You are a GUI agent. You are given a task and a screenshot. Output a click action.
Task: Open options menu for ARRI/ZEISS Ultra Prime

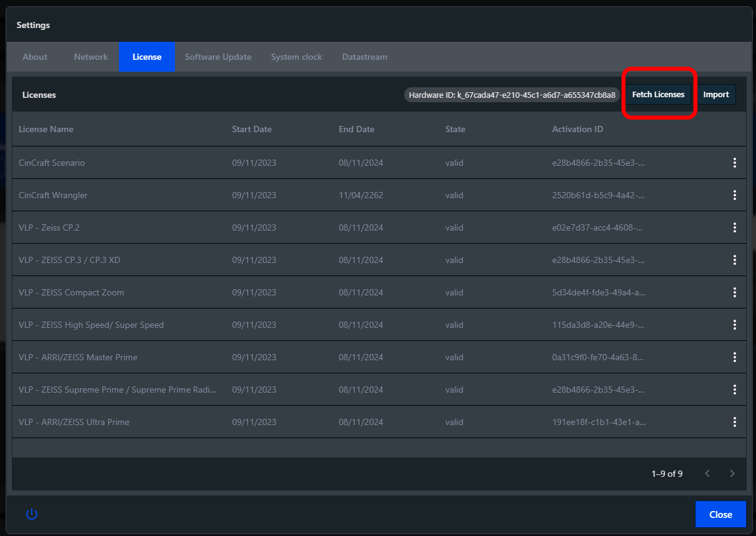735,422
